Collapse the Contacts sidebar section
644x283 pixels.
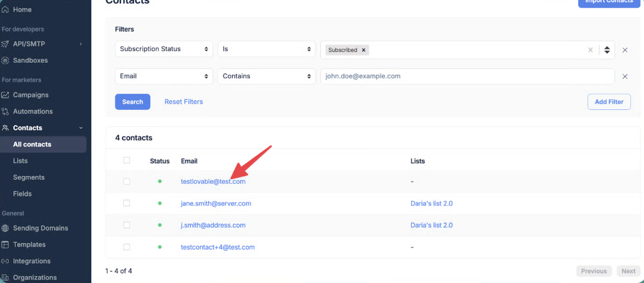pyautogui.click(x=81, y=128)
